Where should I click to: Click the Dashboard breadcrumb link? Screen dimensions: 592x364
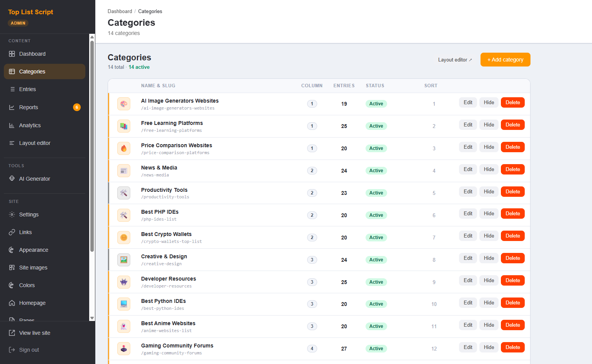(120, 11)
